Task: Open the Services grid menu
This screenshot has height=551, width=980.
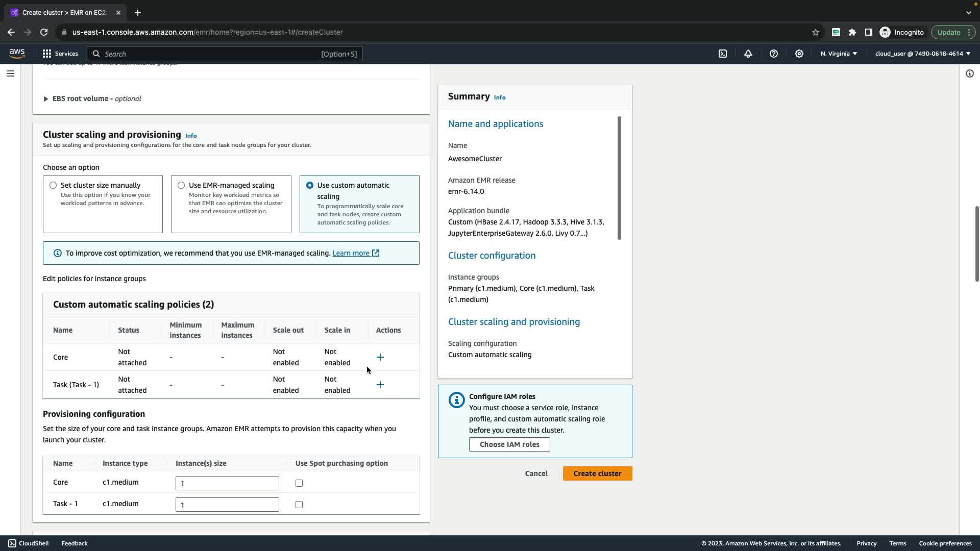Action: (60, 54)
